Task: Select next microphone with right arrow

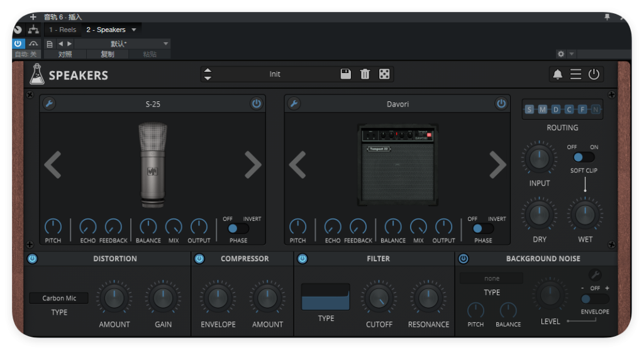Action: 253,164
